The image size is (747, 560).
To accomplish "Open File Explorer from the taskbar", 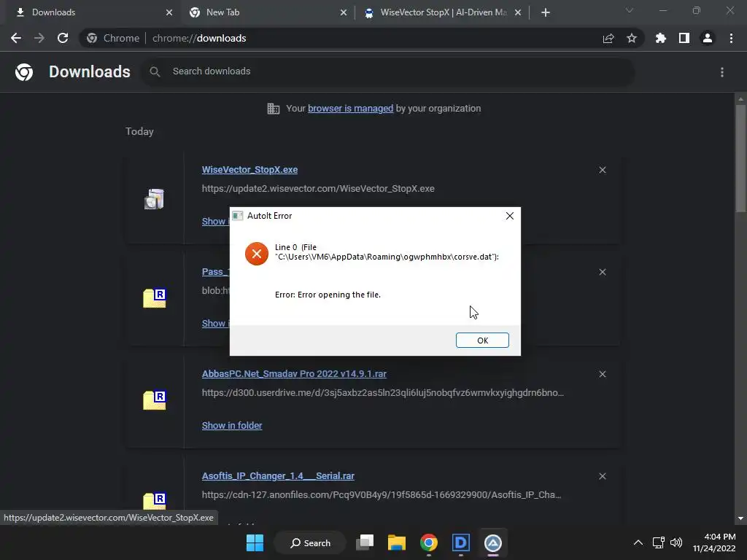I will click(396, 542).
